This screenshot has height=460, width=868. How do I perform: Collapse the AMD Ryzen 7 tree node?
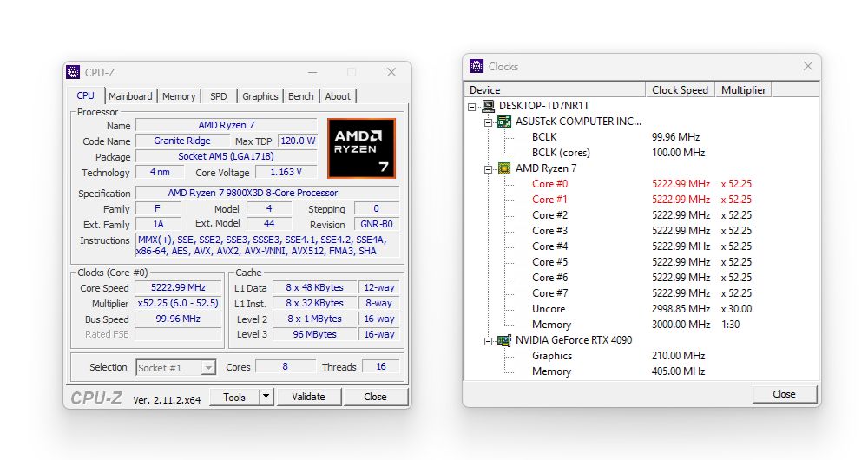488,169
